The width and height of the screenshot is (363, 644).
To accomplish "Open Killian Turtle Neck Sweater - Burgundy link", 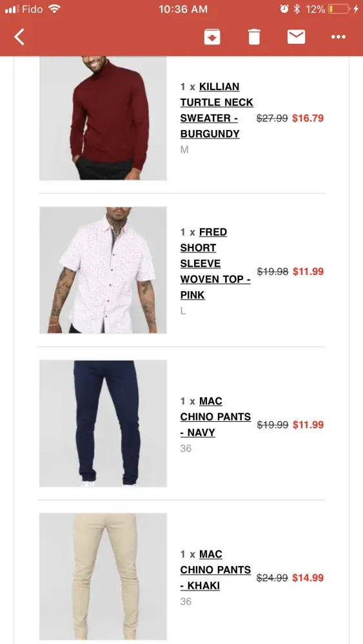I will (216, 110).
